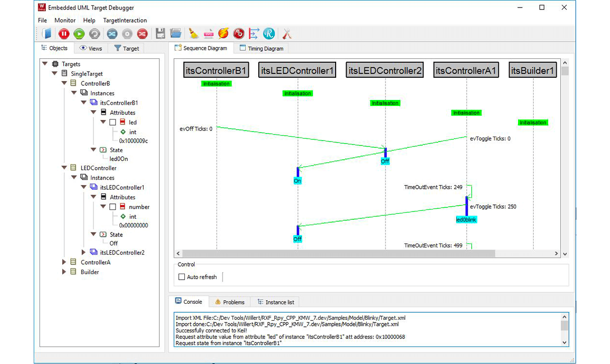
Task: Open the Instance list tab
Action: (275, 302)
